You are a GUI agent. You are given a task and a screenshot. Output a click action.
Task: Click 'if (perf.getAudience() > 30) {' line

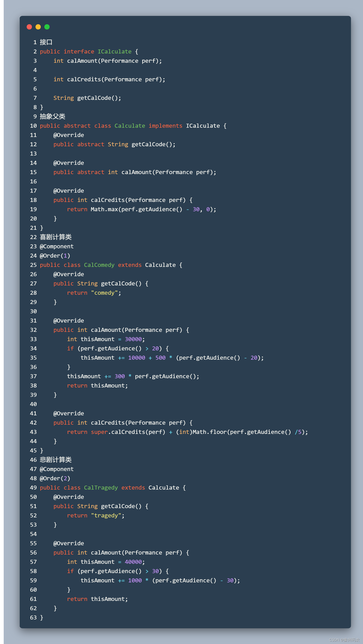click(118, 571)
